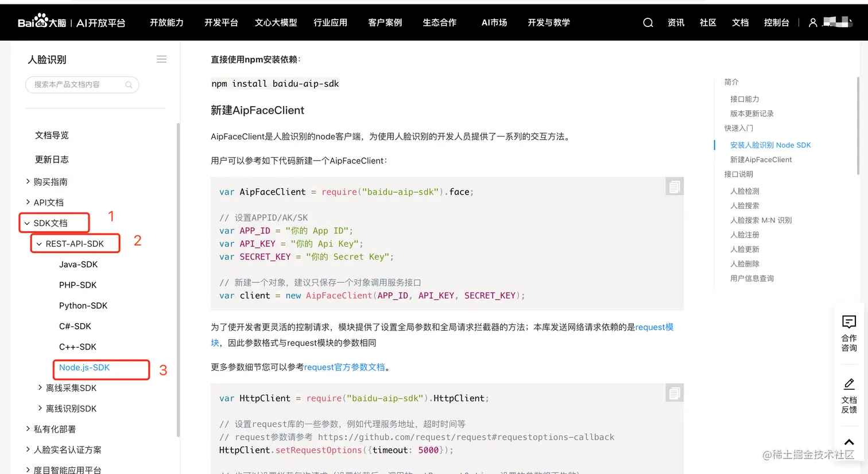Open 文档导览 in sidebar
The image size is (868, 474).
point(52,135)
